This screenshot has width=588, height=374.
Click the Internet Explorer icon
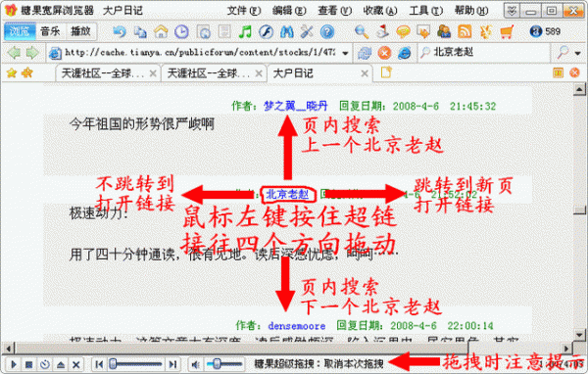coord(404,53)
